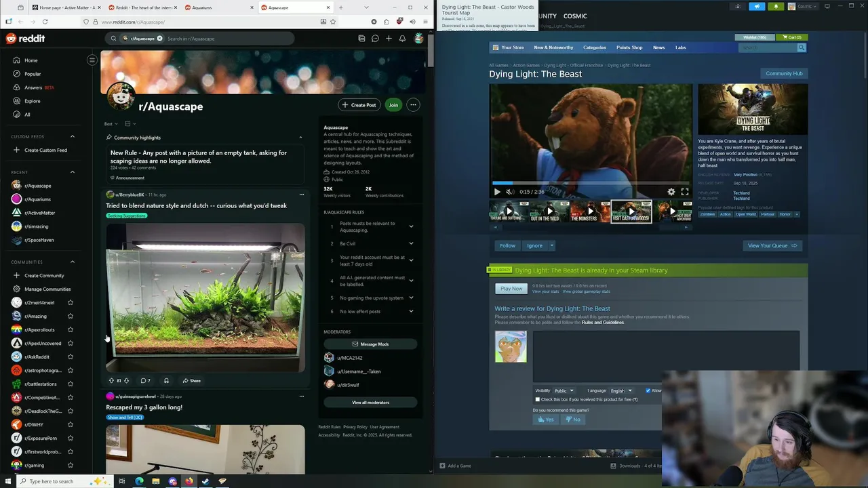The width and height of the screenshot is (868, 488).
Task: Open Steam announcements megaphone button
Action: click(x=757, y=7)
